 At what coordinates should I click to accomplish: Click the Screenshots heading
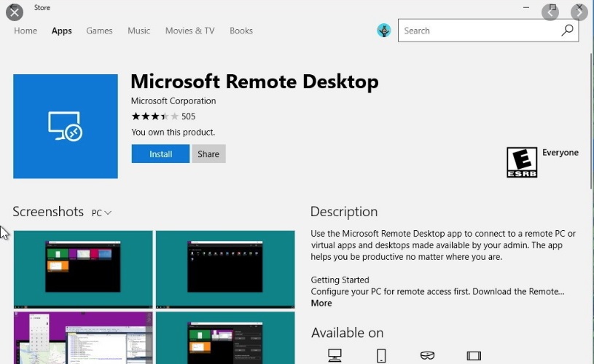pyautogui.click(x=48, y=212)
